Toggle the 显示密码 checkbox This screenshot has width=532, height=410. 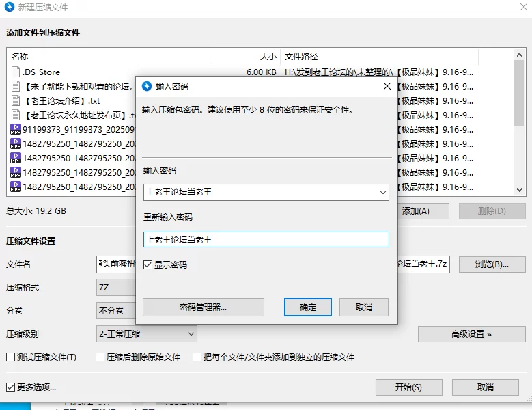[148, 264]
